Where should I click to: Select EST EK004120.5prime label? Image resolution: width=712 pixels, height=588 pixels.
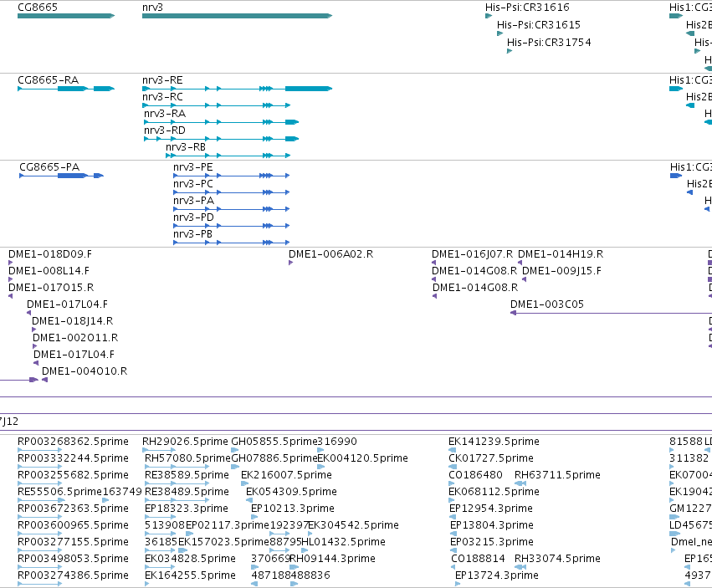(363, 458)
